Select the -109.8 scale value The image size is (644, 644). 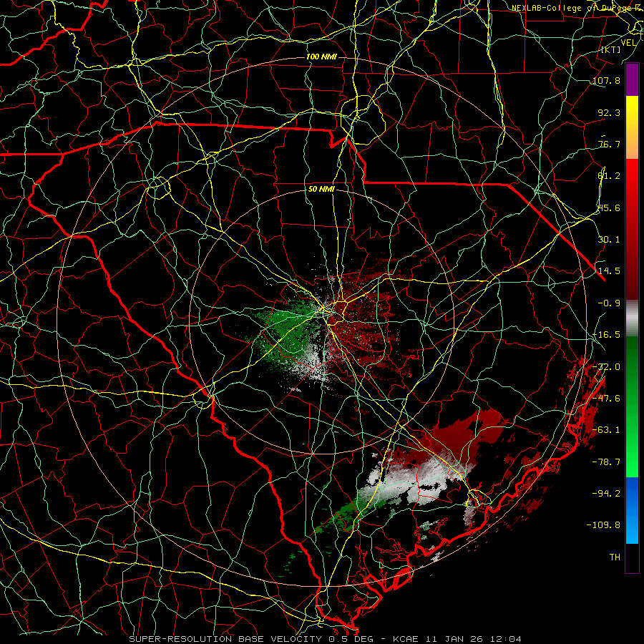tap(603, 525)
